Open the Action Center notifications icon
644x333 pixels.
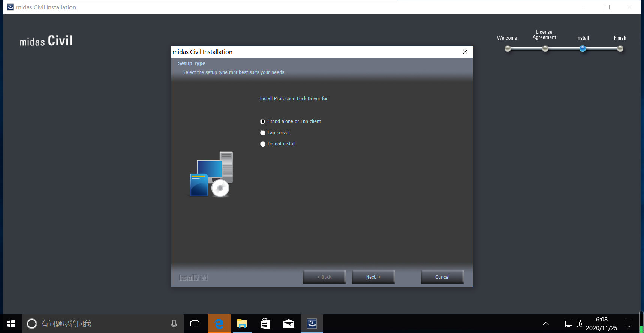(629, 324)
